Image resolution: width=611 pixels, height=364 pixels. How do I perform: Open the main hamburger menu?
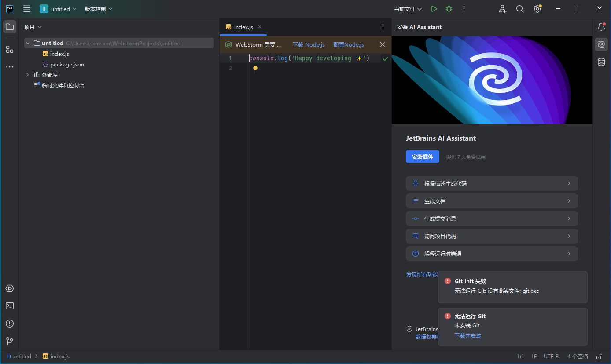[x=27, y=9]
